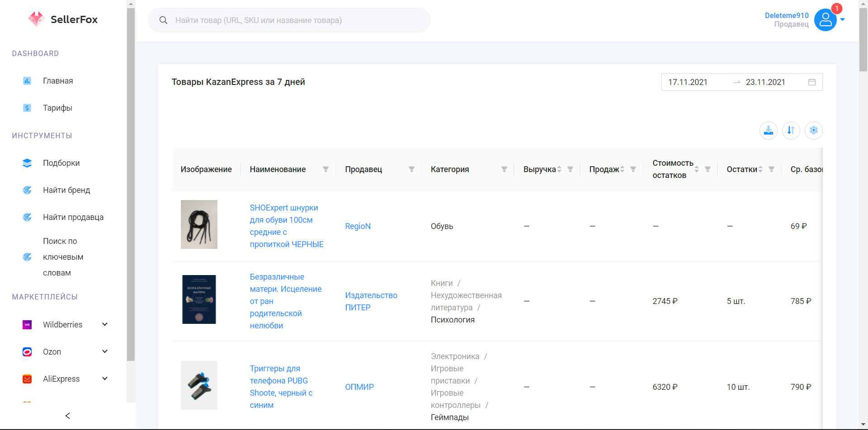Click the product search field
Image resolution: width=868 pixels, height=430 pixels.
coord(289,20)
